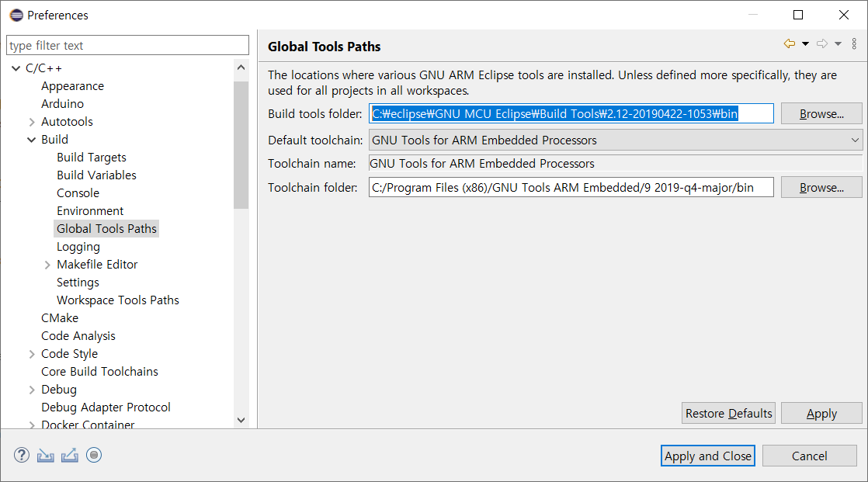The image size is (868, 482).
Task: Close the Preferences window
Action: [x=844, y=15]
